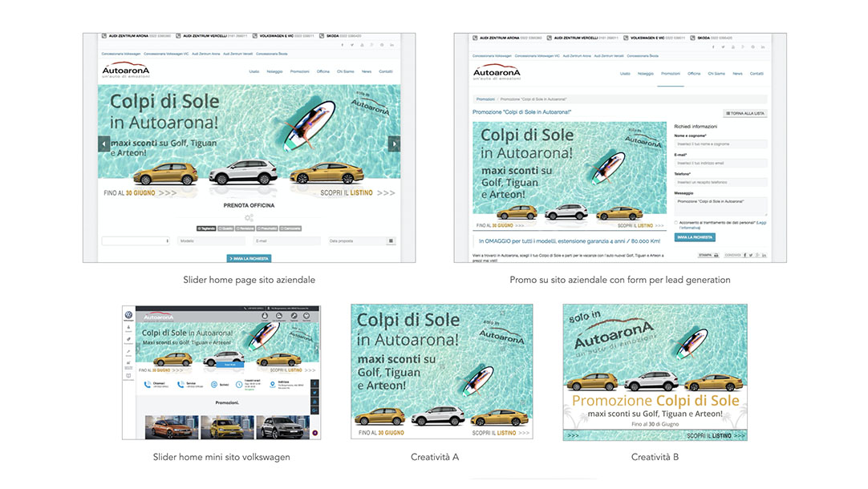This screenshot has height=489, width=868.
Task: Select Tagliando option under Prenota Officina
Action: pyautogui.click(x=206, y=228)
